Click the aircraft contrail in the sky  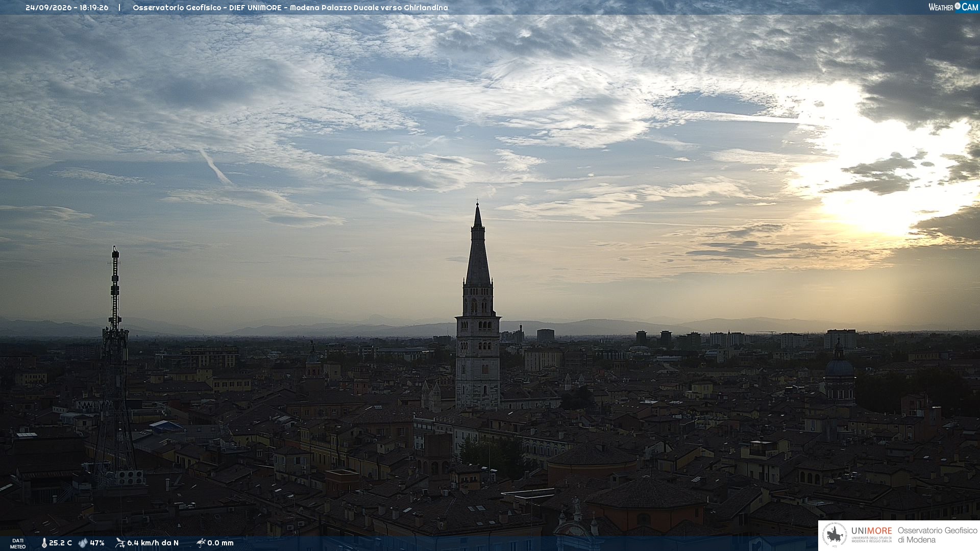click(x=215, y=166)
